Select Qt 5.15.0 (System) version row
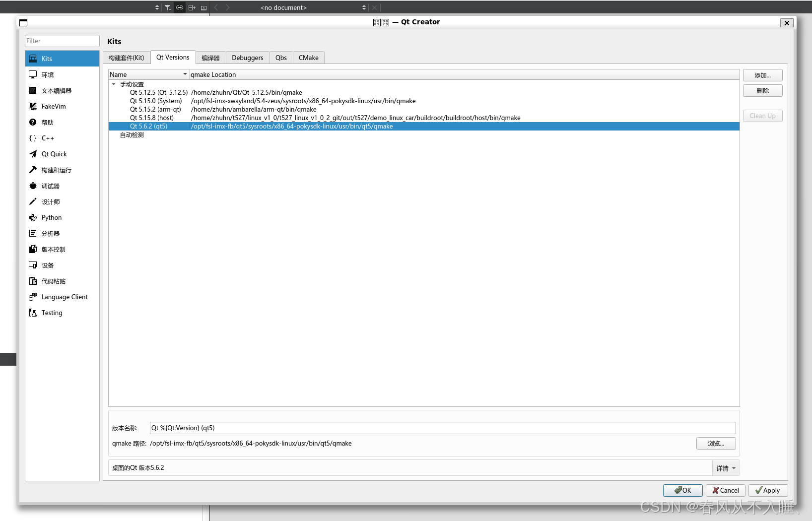This screenshot has width=812, height=521. [424, 101]
